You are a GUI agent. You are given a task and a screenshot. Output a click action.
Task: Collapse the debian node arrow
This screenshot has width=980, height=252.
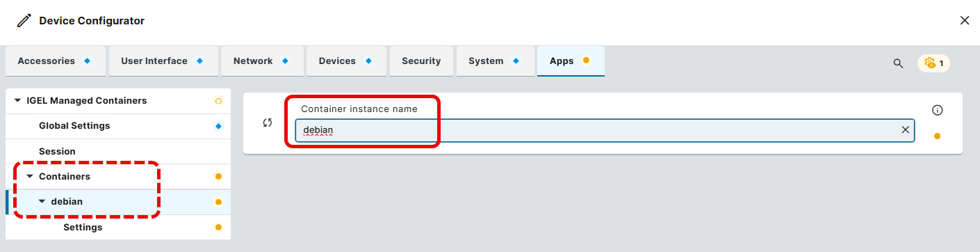[x=42, y=202]
